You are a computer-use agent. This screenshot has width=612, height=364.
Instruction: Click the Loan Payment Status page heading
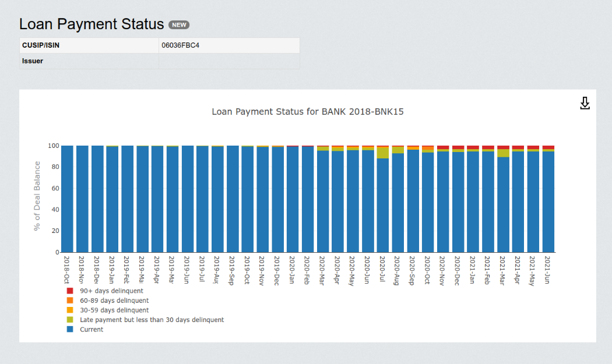pyautogui.click(x=92, y=24)
